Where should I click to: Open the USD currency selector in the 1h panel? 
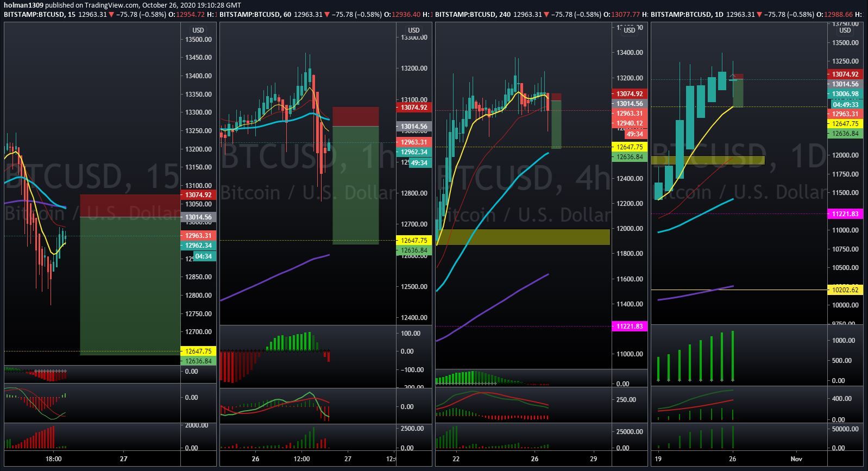coord(414,30)
